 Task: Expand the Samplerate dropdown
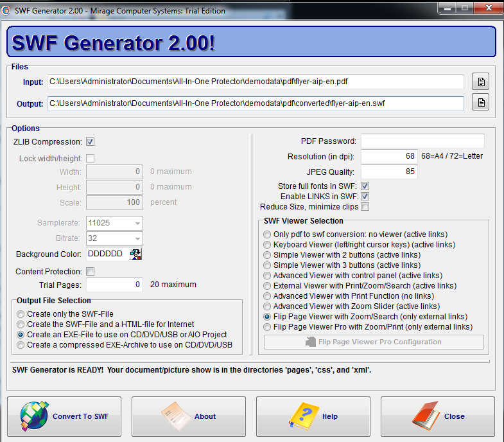(137, 224)
